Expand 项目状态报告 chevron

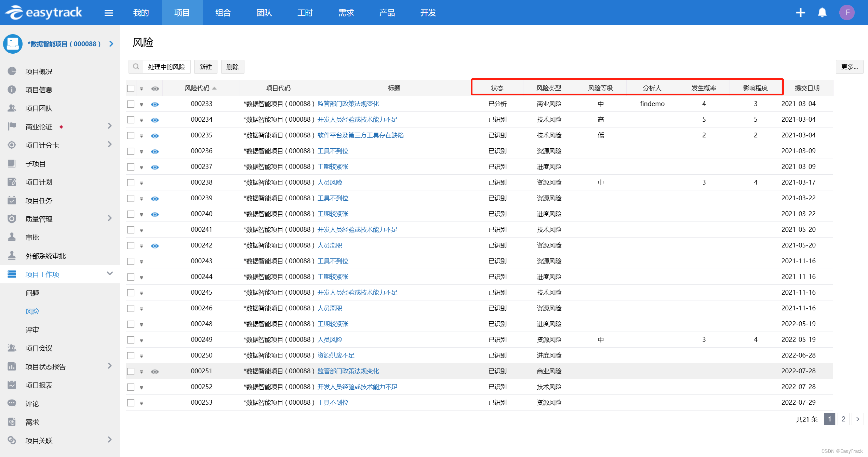coord(110,366)
